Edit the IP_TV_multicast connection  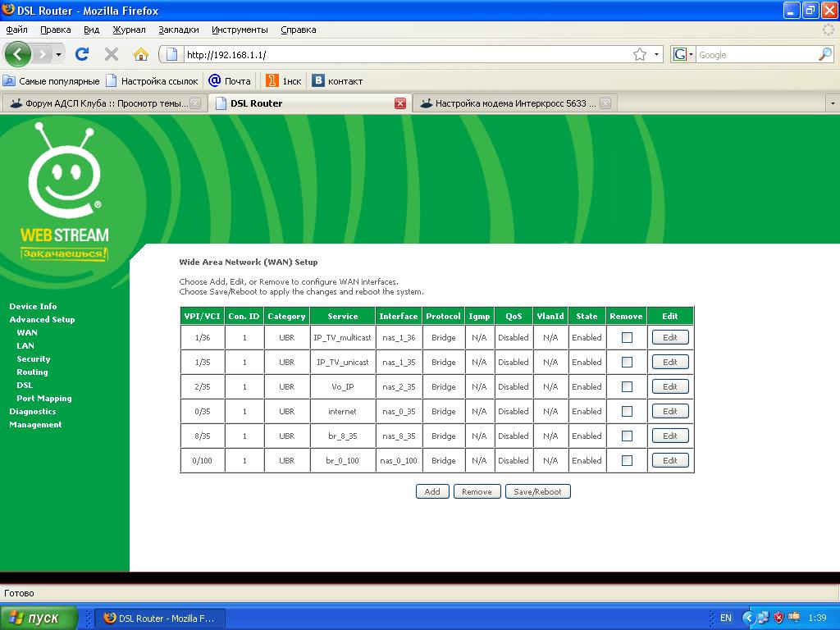click(670, 337)
